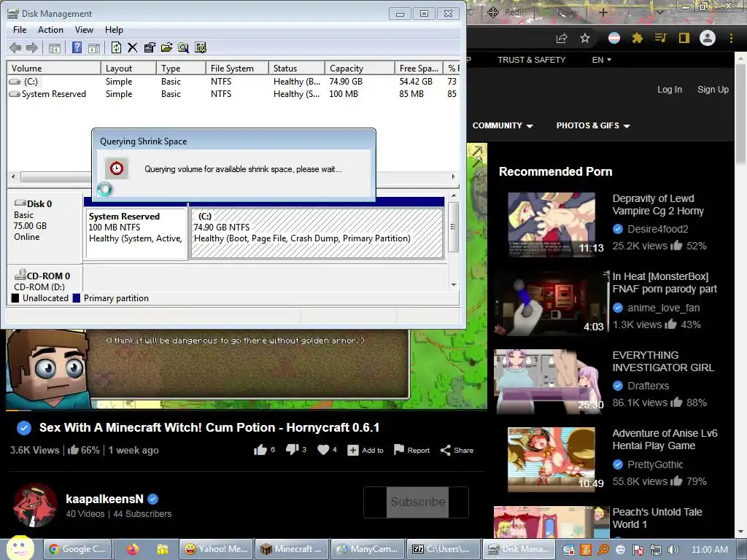Select the (C:) volume row in list
This screenshot has width=747, height=560.
233,82
